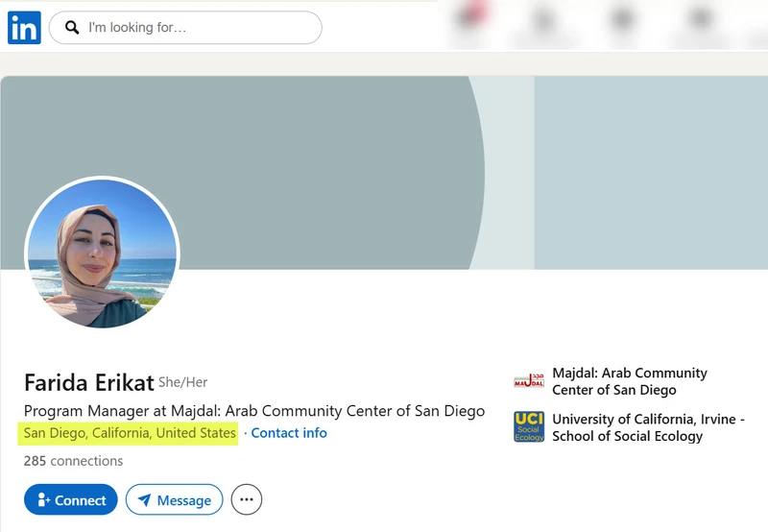Click the Connect button

70,499
